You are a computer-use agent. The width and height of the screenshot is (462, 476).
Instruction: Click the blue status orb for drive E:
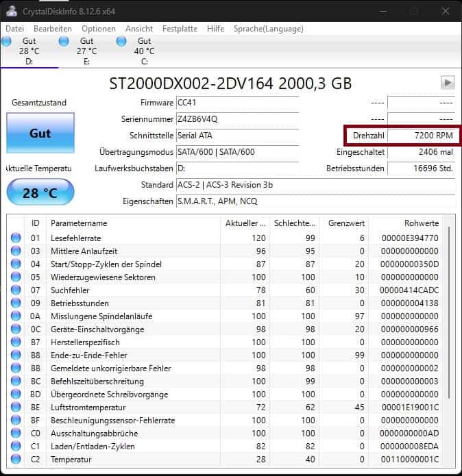point(64,41)
